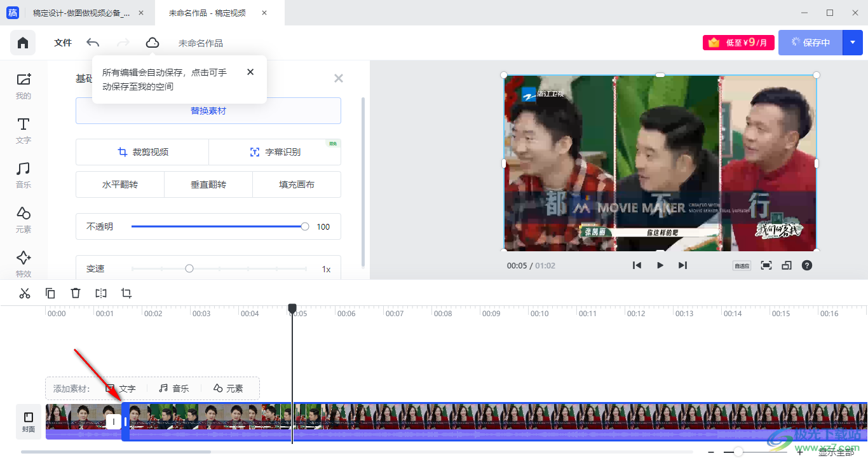Open the 自适应 zoom dropdown
This screenshot has height=458, width=868.
coord(742,265)
